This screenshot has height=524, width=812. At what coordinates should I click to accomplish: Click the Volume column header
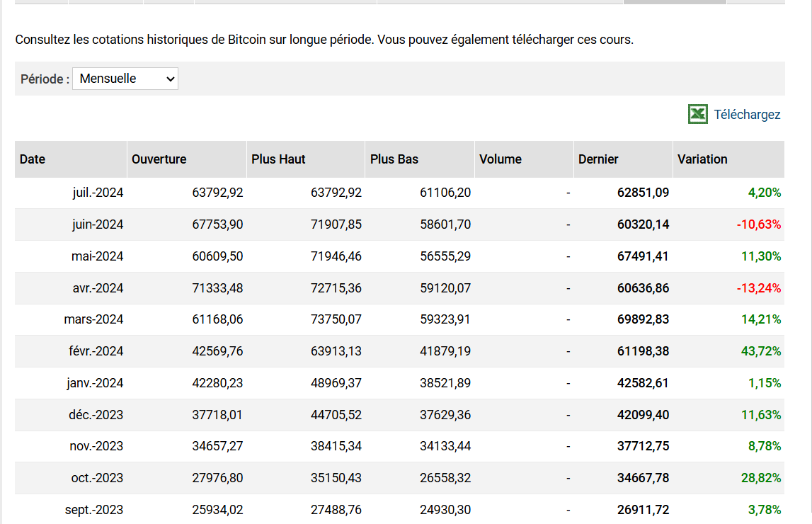pos(524,159)
